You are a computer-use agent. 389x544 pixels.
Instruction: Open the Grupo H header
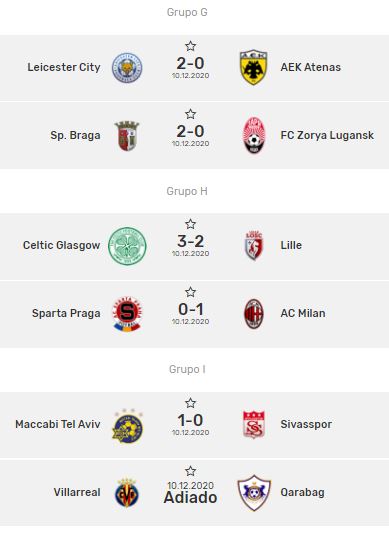pos(187,191)
